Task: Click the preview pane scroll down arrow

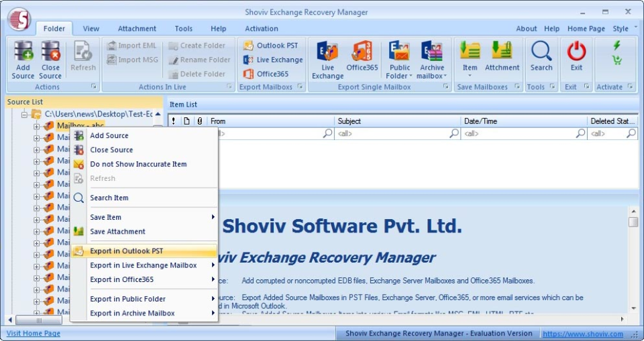Action: [x=633, y=308]
